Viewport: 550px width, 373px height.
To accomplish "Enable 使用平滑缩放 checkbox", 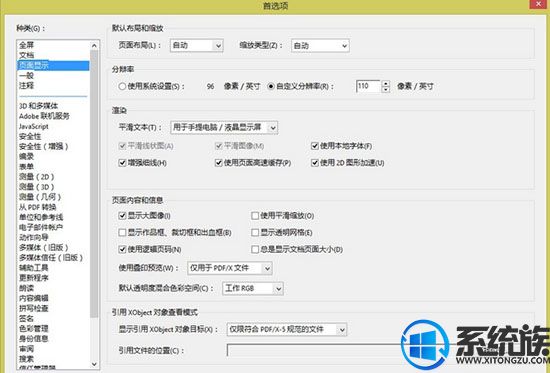I will click(255, 216).
